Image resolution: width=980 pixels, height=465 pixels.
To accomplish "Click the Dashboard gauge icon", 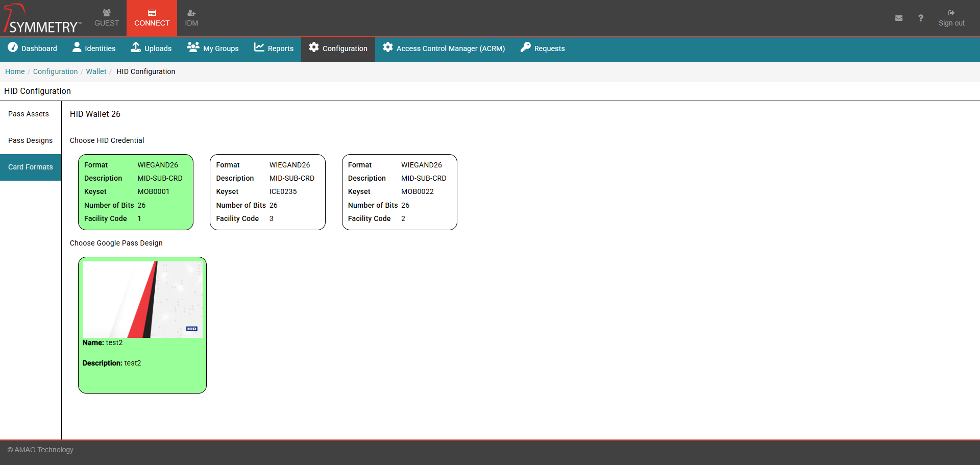I will coord(13,47).
